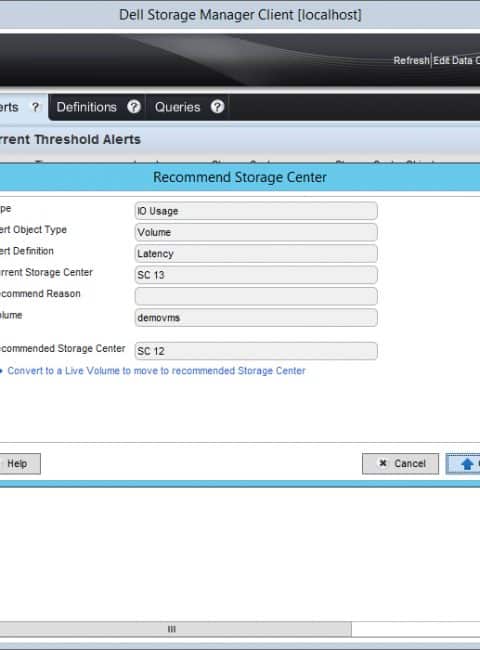Click the Alert Definition label
480x650 pixels.
pyautogui.click(x=27, y=251)
